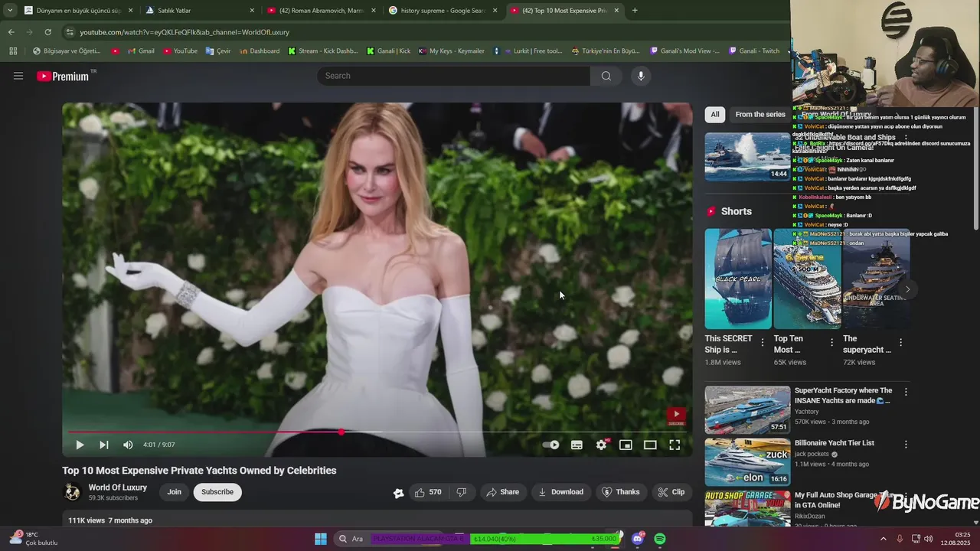Click inside the YouTube search field

coord(453,76)
